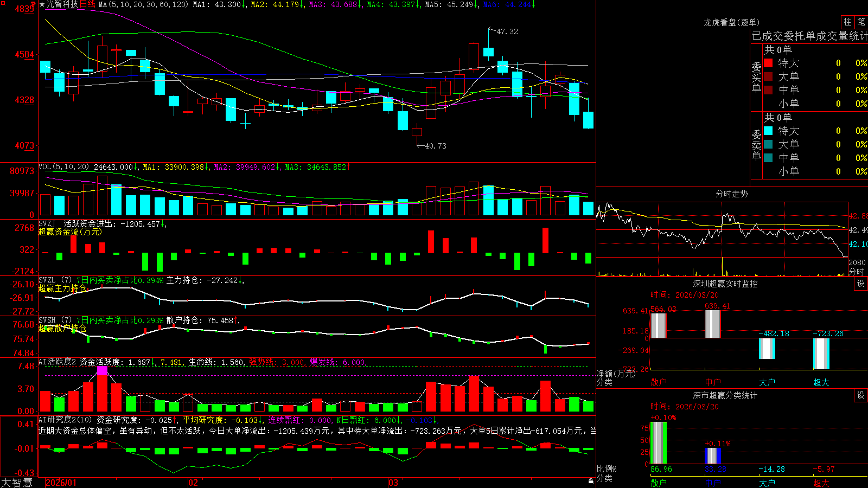Click the 超赢散户持仓 label
The height and width of the screenshot is (488, 868).
[62, 328]
